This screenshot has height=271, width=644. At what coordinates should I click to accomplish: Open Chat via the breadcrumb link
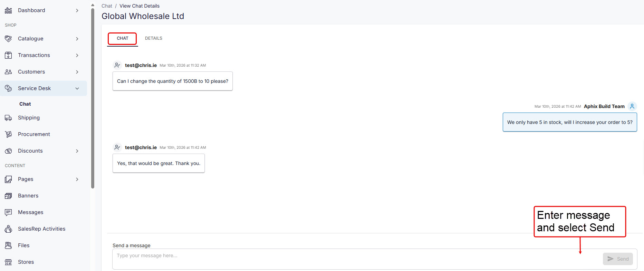[107, 6]
